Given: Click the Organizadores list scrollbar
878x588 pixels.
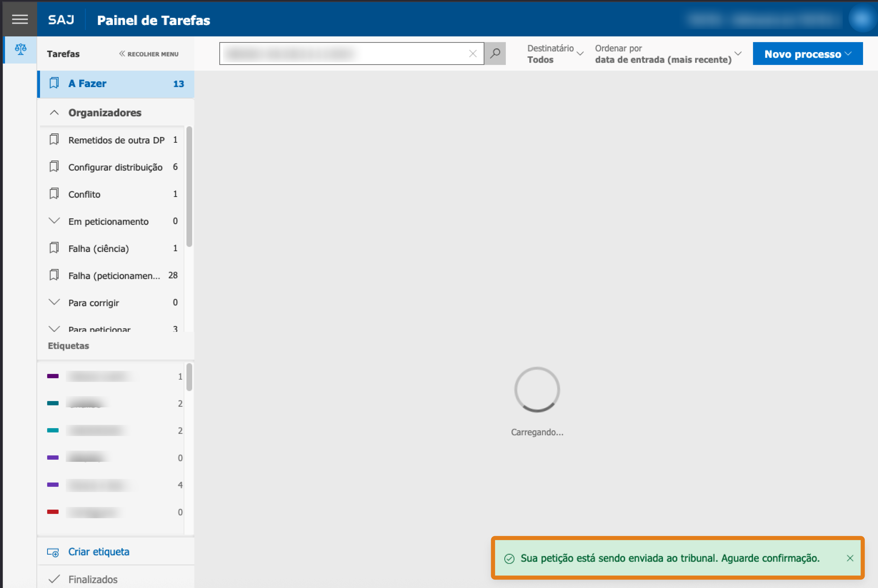Looking at the screenshot, I should 189,187.
